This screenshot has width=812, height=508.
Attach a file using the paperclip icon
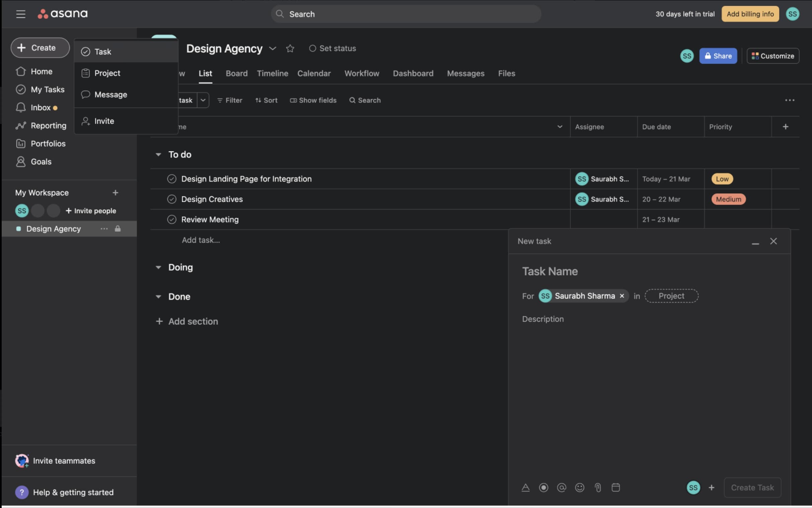[598, 487]
